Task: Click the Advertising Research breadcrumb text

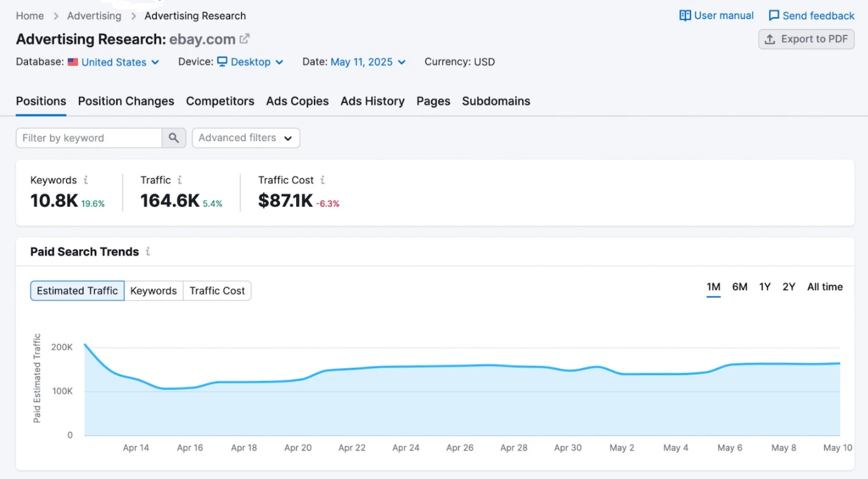Action: [x=195, y=16]
